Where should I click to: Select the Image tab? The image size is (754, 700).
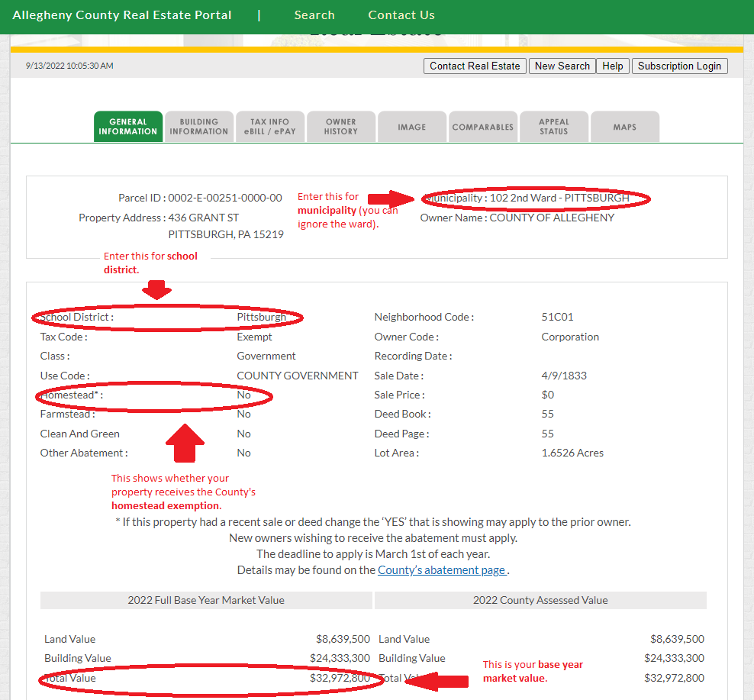click(x=411, y=127)
